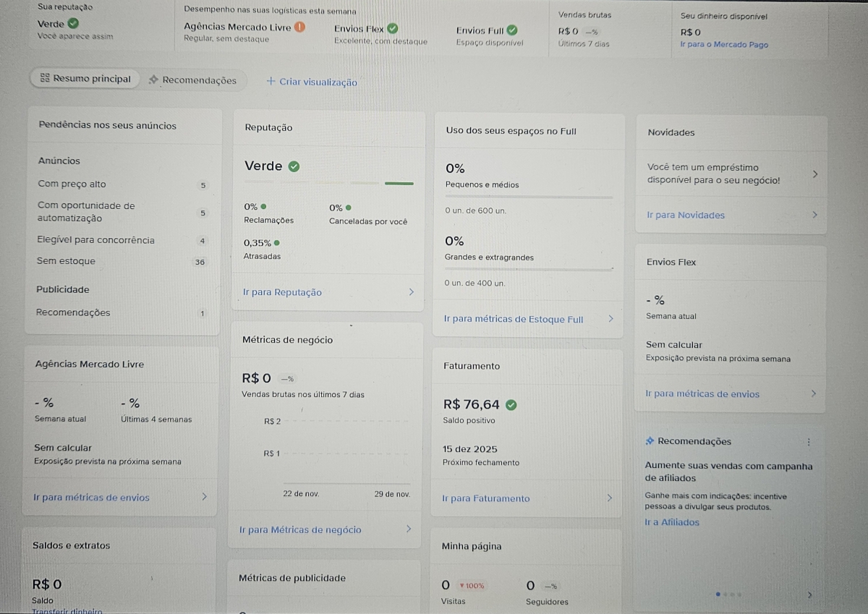Click the green status dot next to Atrasadas

(x=276, y=244)
